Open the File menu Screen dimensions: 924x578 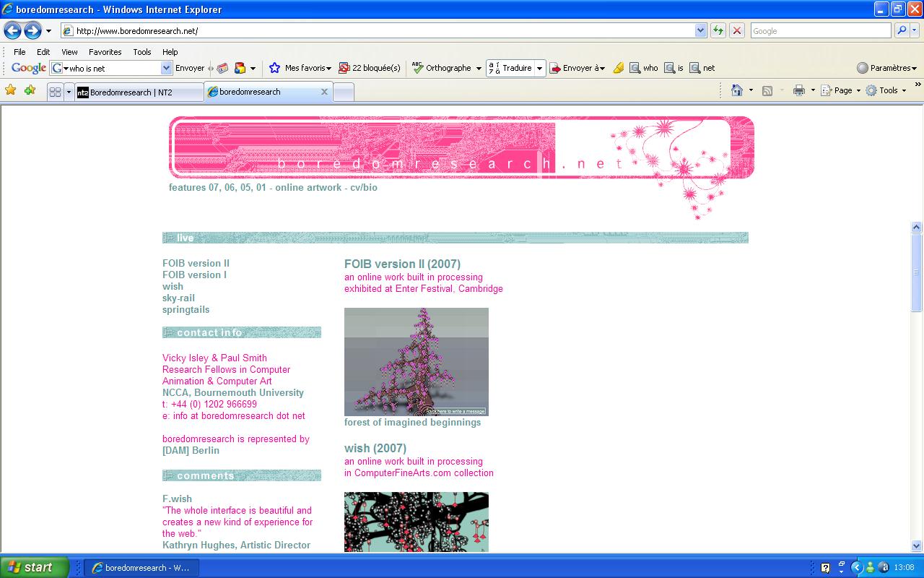point(19,52)
